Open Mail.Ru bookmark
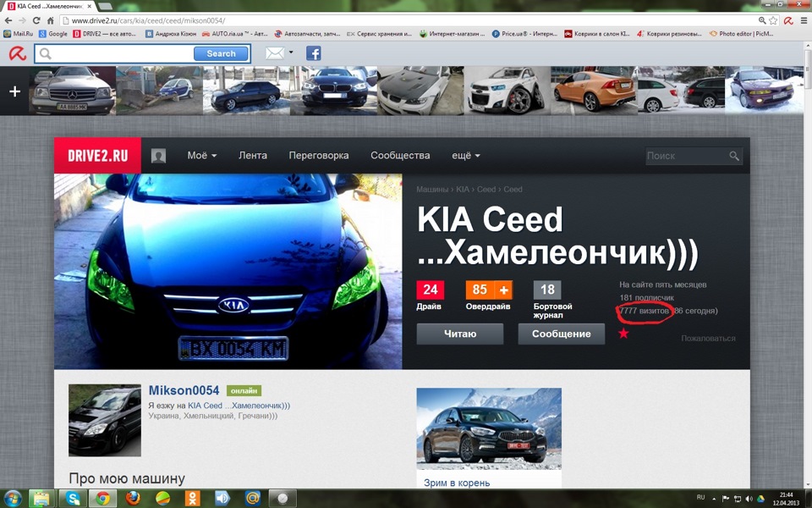The height and width of the screenshot is (508, 812). coord(18,34)
